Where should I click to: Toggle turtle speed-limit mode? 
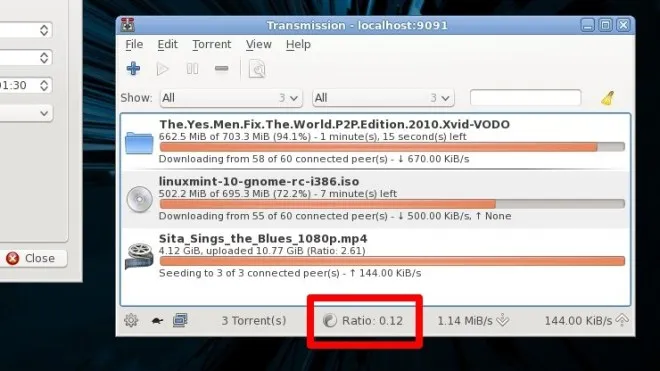pyautogui.click(x=157, y=321)
